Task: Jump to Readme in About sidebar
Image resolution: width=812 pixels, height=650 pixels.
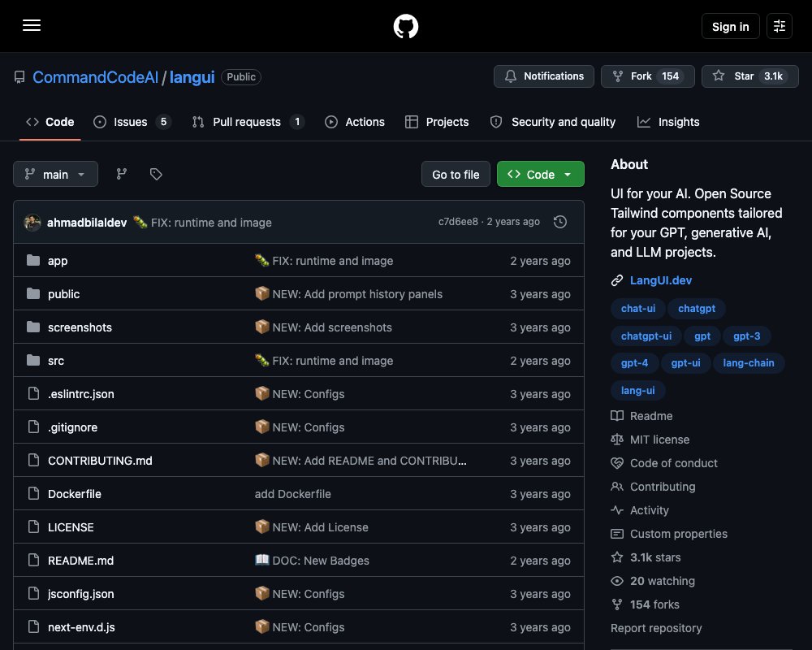Action: 641,416
